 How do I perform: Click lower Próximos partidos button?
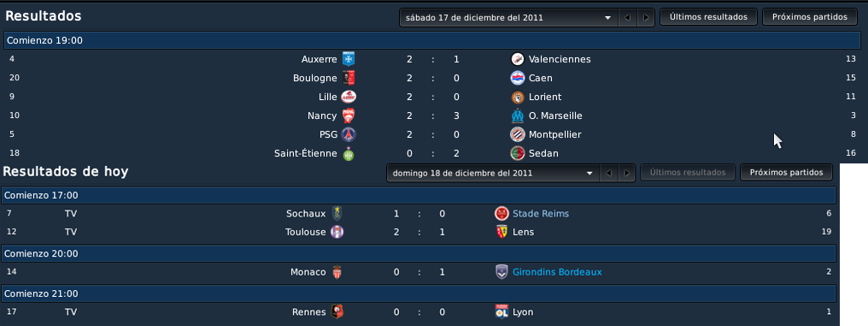tap(786, 173)
